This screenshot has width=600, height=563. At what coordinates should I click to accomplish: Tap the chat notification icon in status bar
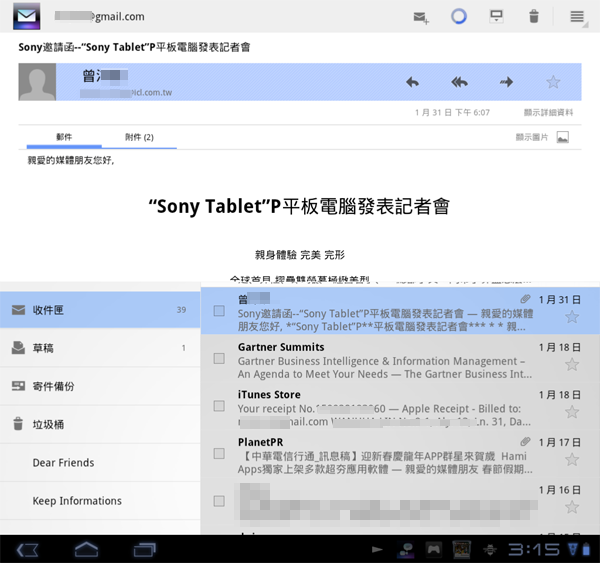tap(405, 550)
